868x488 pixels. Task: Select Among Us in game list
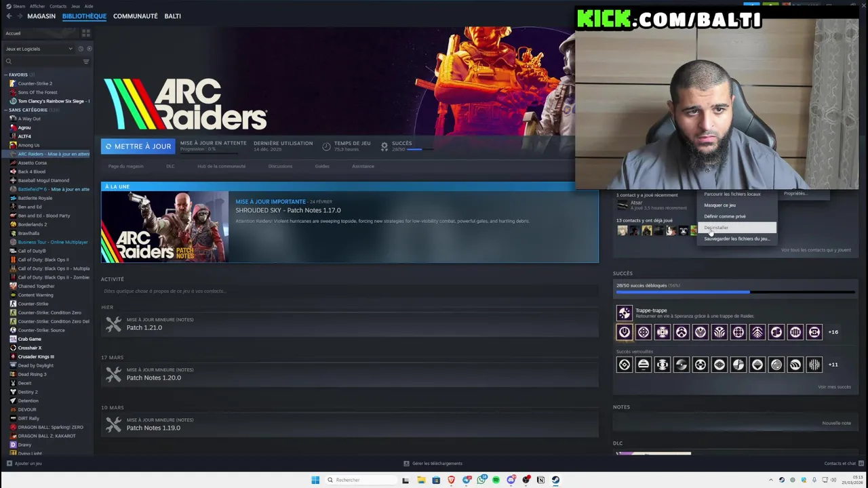(28, 145)
